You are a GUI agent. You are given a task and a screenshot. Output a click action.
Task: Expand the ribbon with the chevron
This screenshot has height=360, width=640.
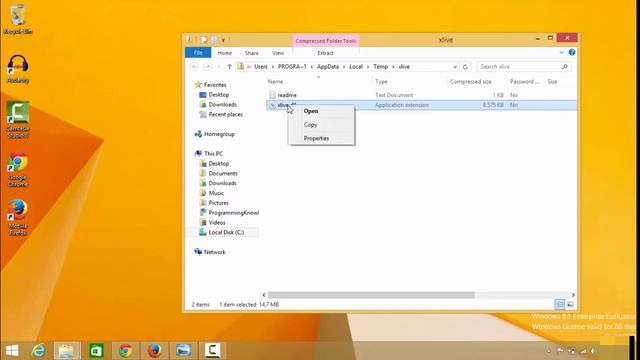[x=562, y=52]
